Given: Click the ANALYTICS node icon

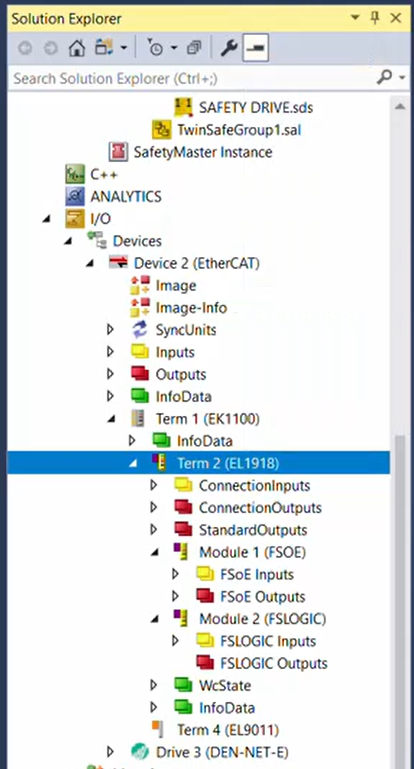Looking at the screenshot, I should [x=75, y=196].
